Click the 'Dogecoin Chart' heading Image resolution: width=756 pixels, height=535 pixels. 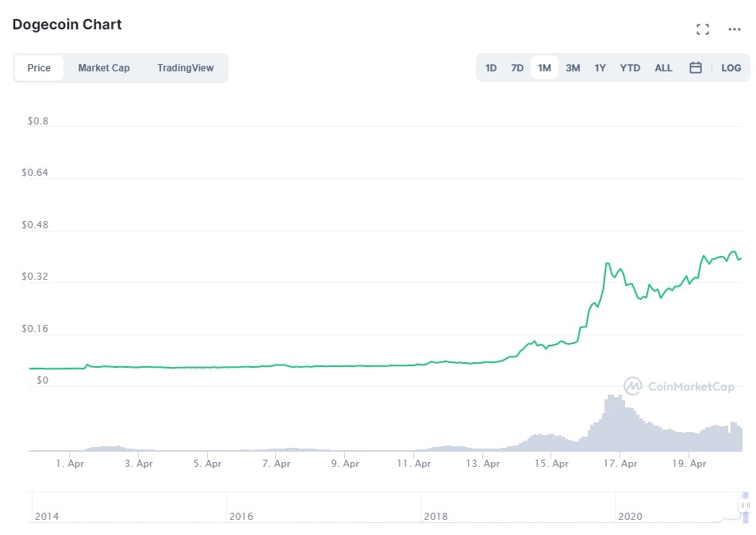67,25
